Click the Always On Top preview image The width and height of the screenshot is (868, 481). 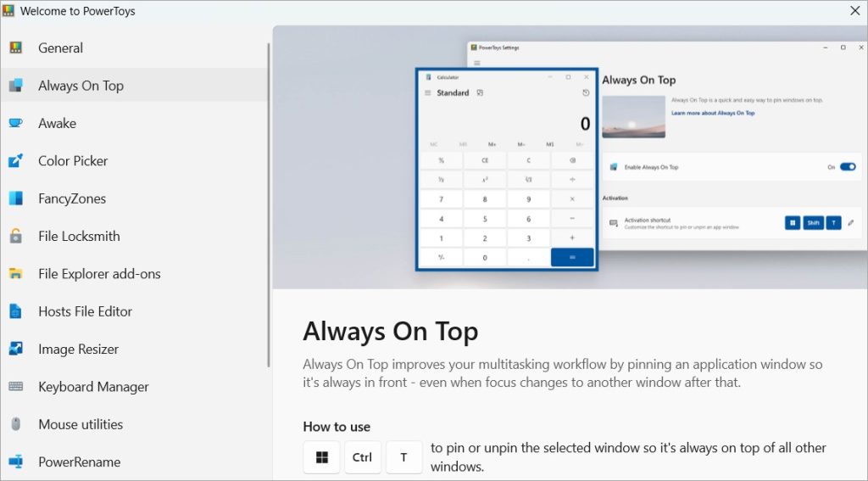point(570,157)
